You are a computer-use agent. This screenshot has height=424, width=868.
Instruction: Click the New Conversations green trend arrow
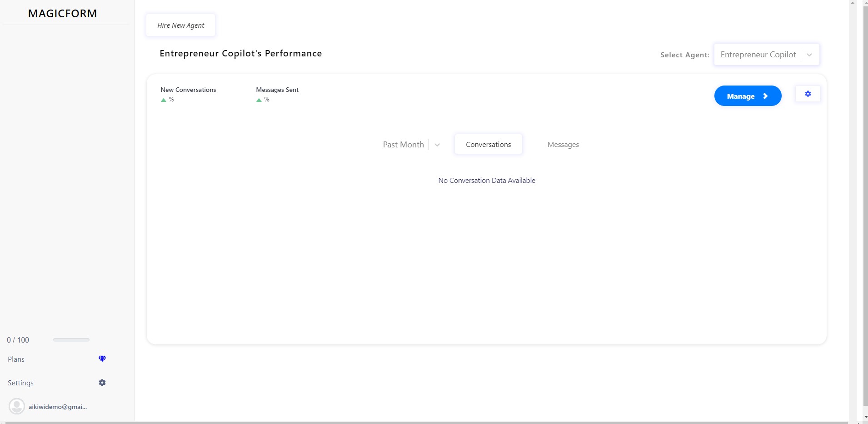tap(164, 100)
